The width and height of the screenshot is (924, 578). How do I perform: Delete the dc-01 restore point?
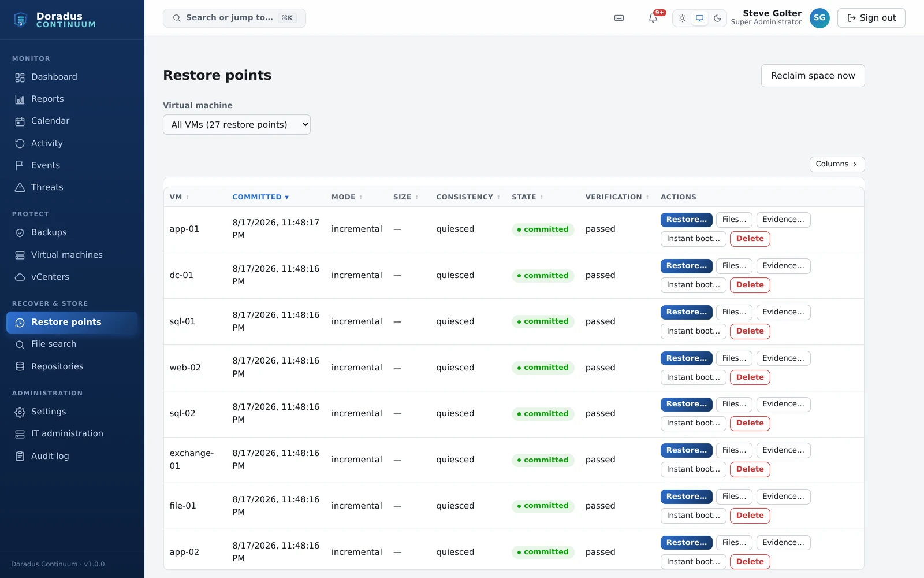[x=750, y=285]
